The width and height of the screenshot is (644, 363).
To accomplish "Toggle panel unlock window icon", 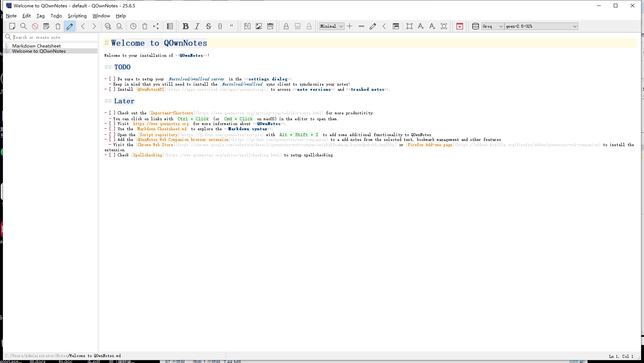I will [x=396, y=26].
